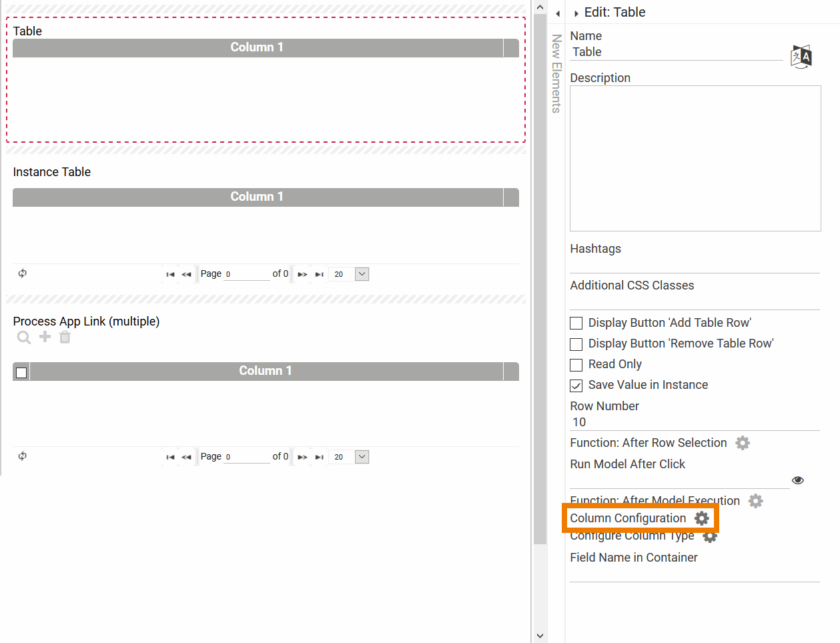Screen dimensions: 840x643
Task: Go to previous page of Instance Table
Action: (x=186, y=274)
